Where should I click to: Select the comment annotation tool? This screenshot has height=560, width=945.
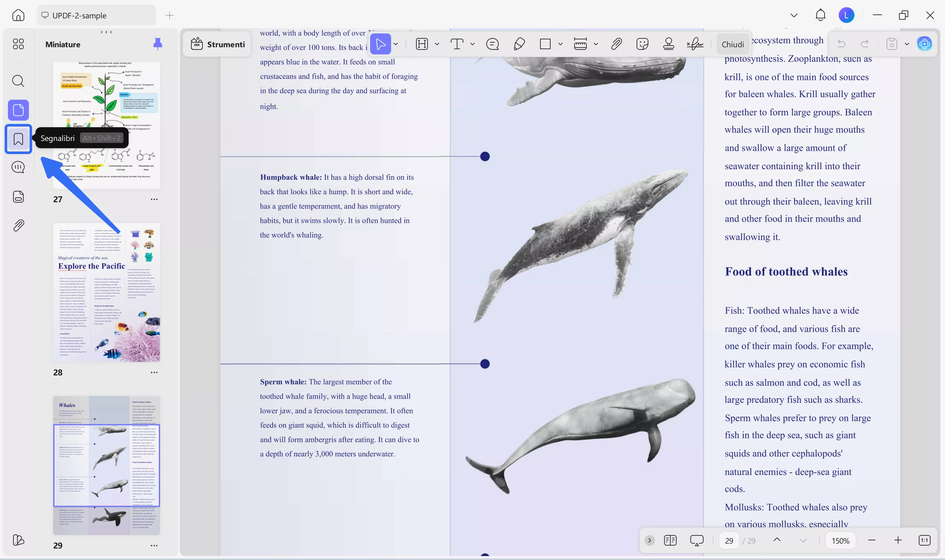click(x=492, y=44)
